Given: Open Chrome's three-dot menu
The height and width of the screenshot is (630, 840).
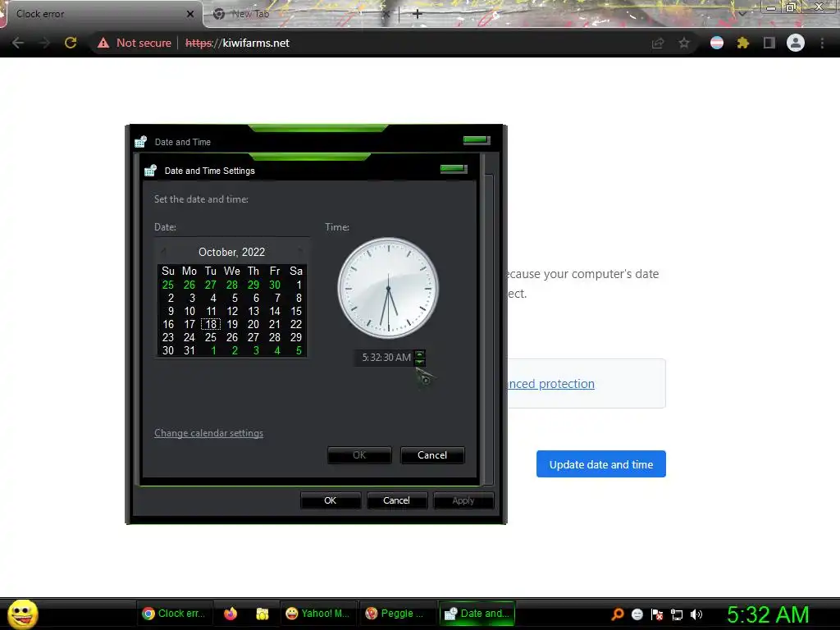Looking at the screenshot, I should pyautogui.click(x=822, y=43).
